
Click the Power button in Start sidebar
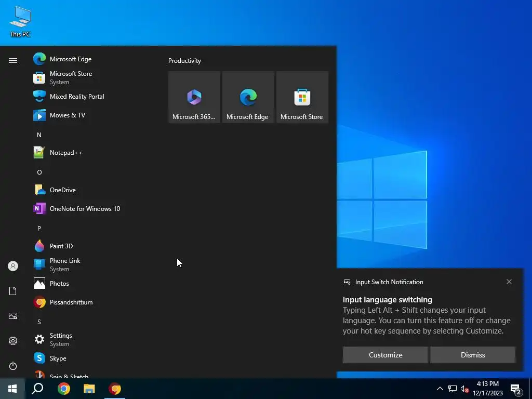click(x=13, y=366)
